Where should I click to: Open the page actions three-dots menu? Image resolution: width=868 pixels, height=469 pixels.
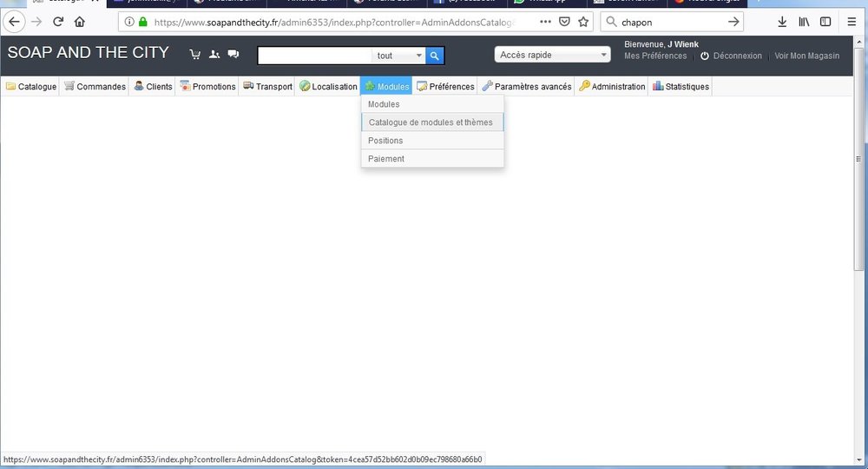click(545, 23)
